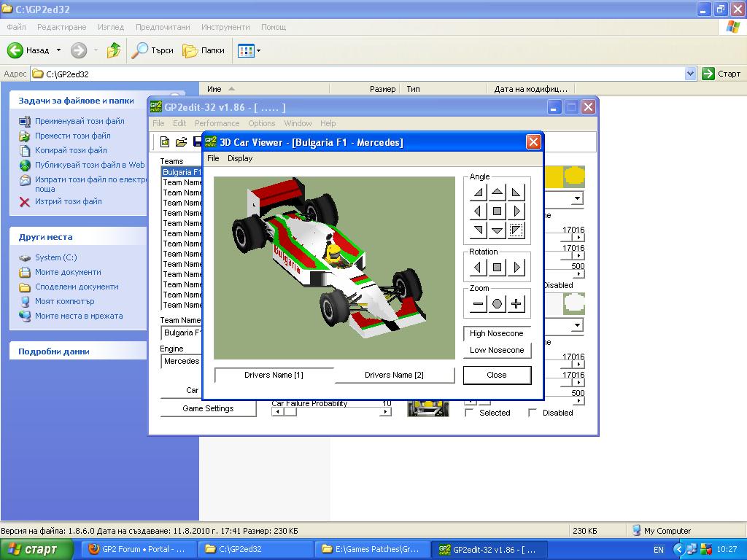Screen dimensions: 747x560
Task: Zoom in on the car with the plus button
Action: click(x=516, y=304)
